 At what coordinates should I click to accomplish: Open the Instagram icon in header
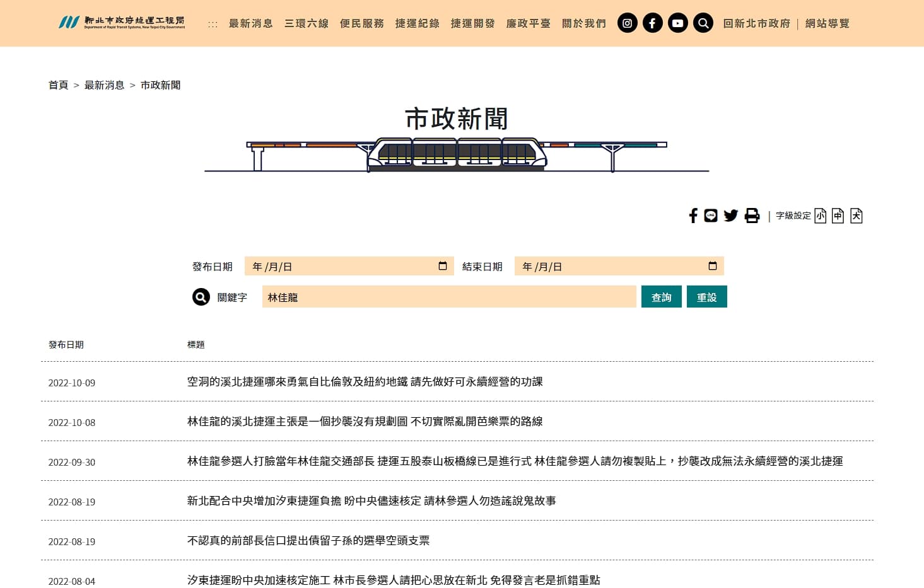[627, 23]
